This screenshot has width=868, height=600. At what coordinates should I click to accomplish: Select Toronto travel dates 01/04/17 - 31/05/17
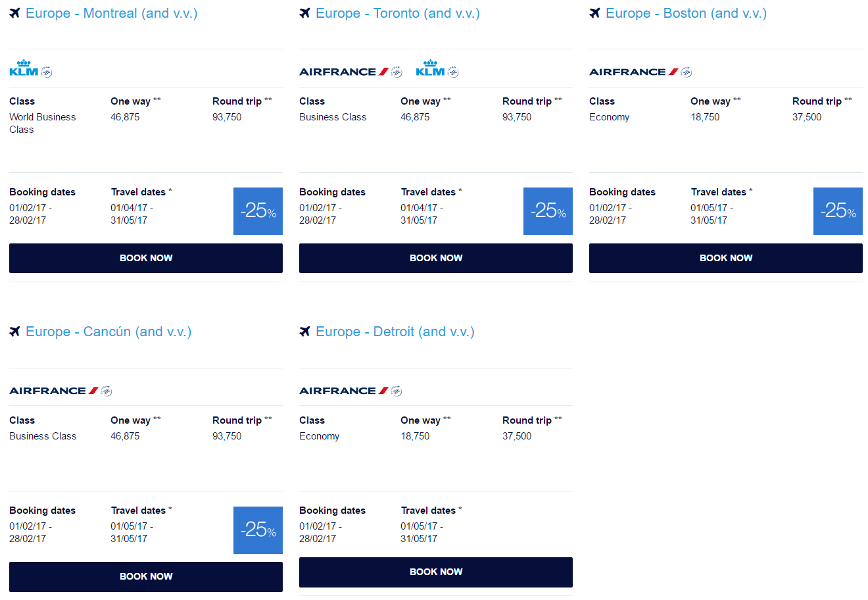422,214
